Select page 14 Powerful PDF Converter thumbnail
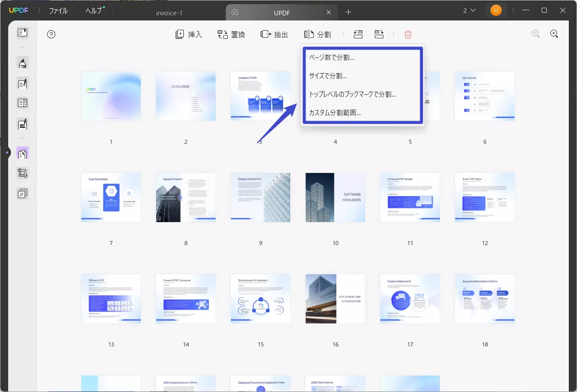 pos(185,298)
